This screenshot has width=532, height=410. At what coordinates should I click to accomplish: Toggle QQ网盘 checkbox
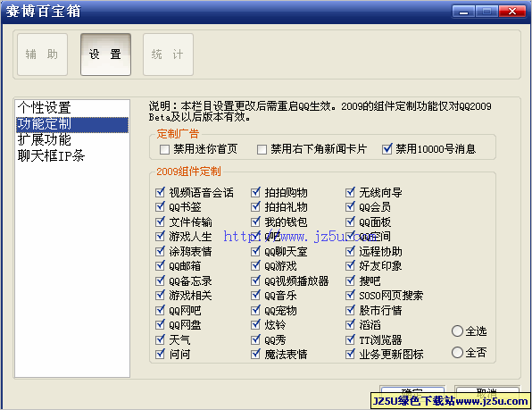(160, 325)
